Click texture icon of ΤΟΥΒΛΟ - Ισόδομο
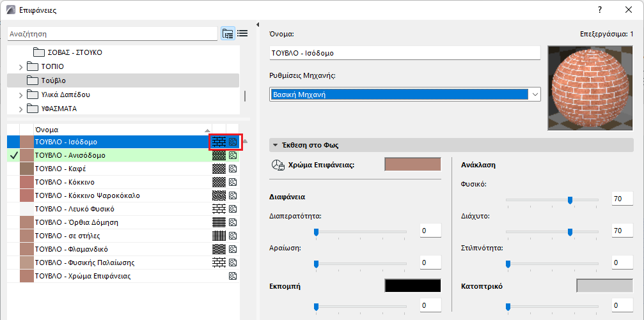The height and width of the screenshot is (320, 644). (233, 142)
